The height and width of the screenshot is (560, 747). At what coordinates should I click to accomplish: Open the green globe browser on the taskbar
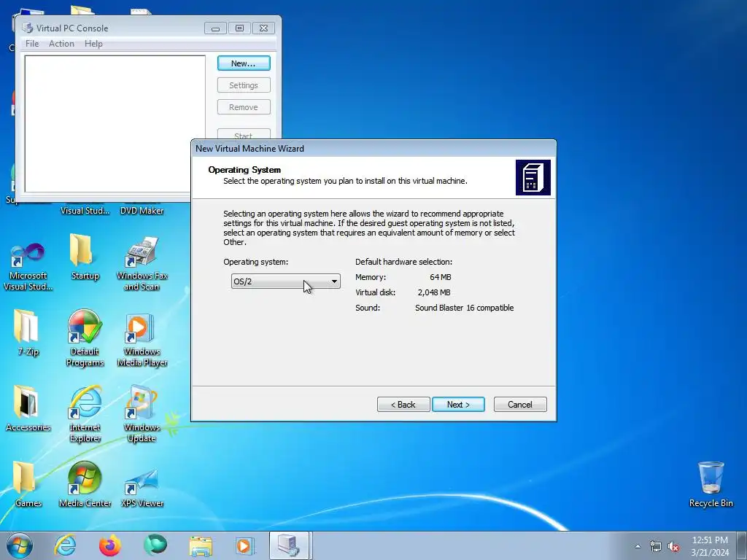pyautogui.click(x=155, y=545)
